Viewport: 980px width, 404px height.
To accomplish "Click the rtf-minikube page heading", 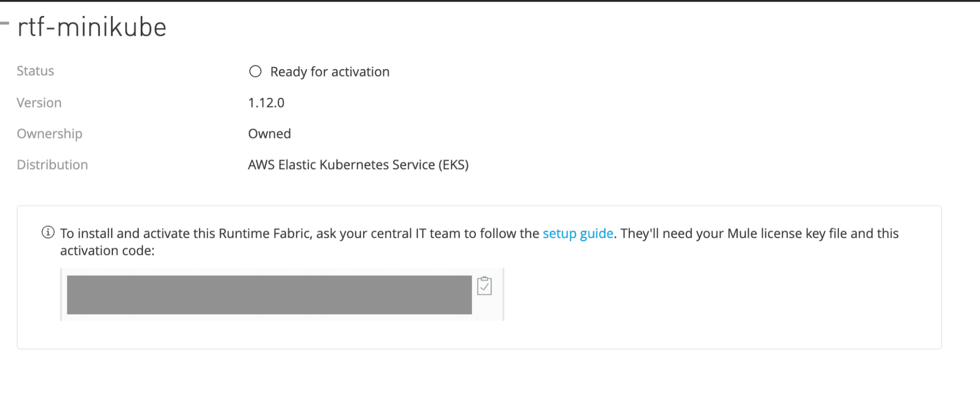I will pyautogui.click(x=92, y=27).
